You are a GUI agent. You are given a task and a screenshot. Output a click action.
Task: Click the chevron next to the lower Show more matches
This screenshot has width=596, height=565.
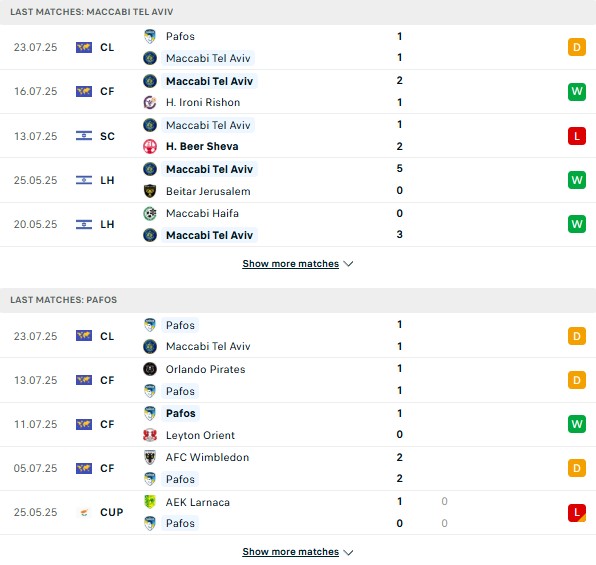pyautogui.click(x=348, y=552)
